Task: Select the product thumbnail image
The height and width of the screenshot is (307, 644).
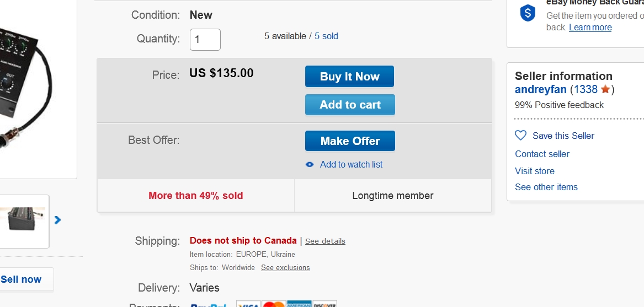Action: click(x=23, y=220)
